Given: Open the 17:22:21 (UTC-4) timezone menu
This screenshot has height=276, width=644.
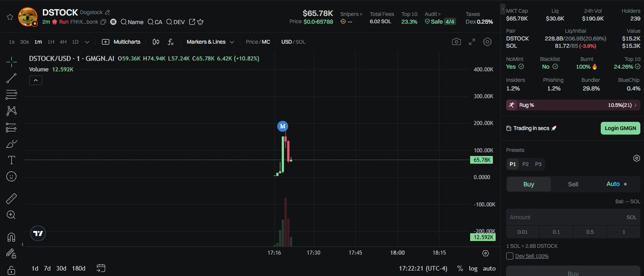Looking at the screenshot, I should pos(423,268).
